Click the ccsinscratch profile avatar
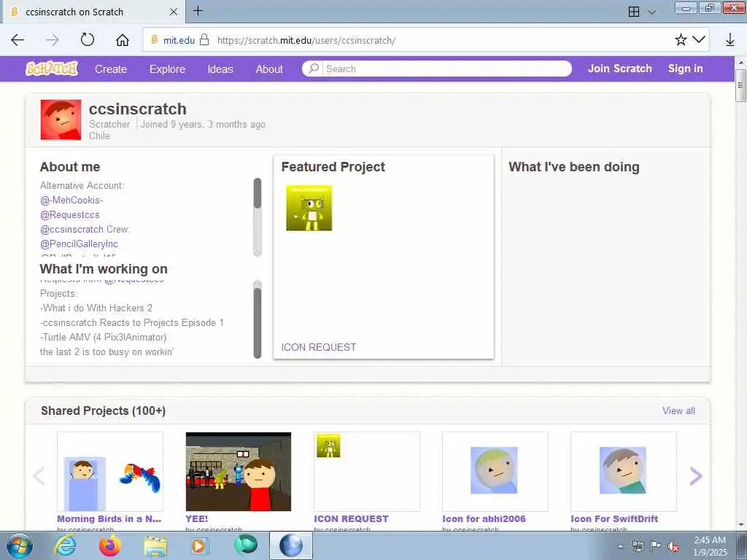Viewport: 747px width, 560px height. pos(61,120)
